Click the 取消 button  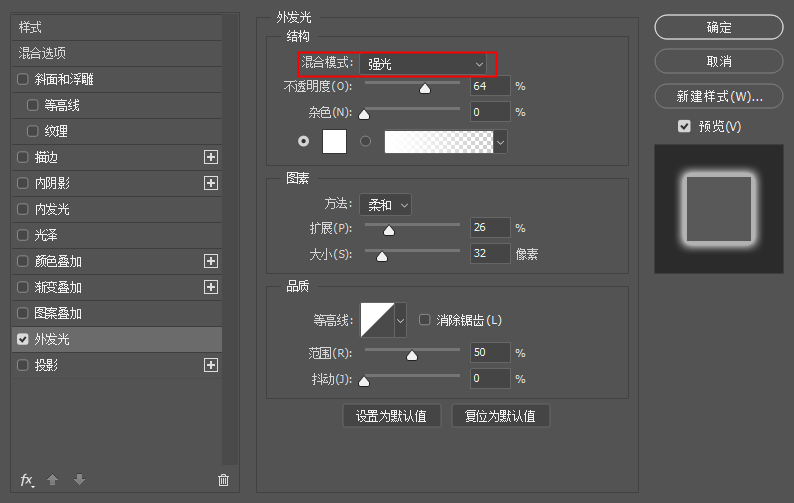(x=719, y=62)
